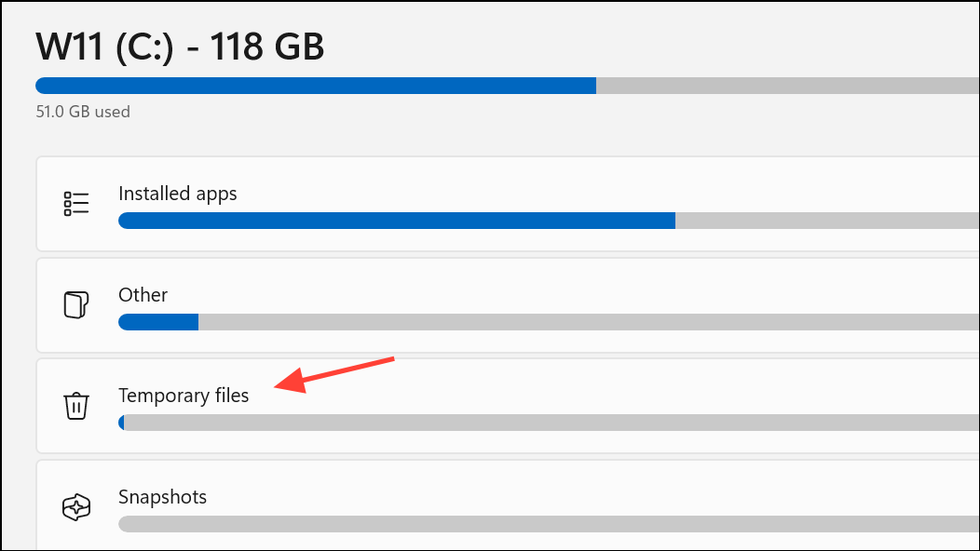This screenshot has width=980, height=551.
Task: Click the 51.0 GB used label
Action: [82, 111]
